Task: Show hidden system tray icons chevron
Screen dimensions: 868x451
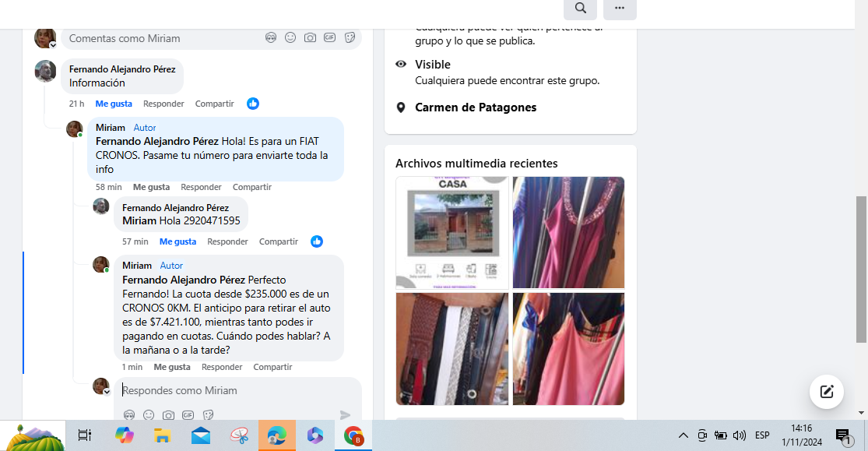Action: point(683,435)
